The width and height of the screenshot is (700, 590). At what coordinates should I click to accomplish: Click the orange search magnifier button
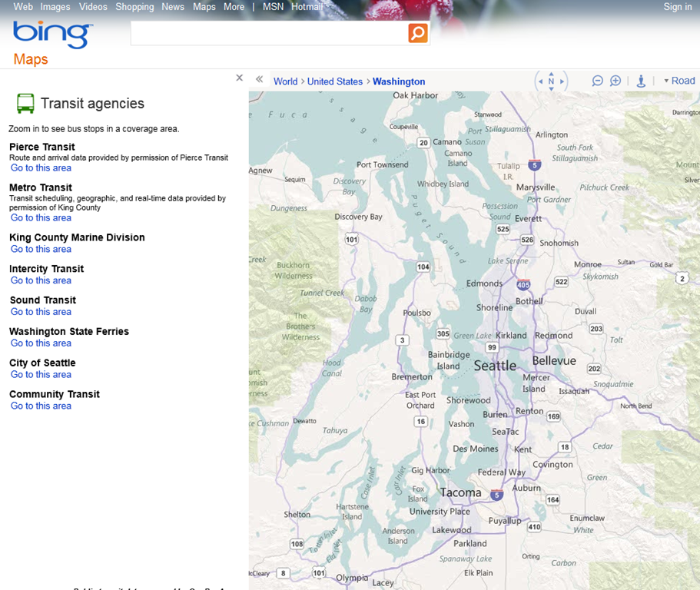[418, 33]
